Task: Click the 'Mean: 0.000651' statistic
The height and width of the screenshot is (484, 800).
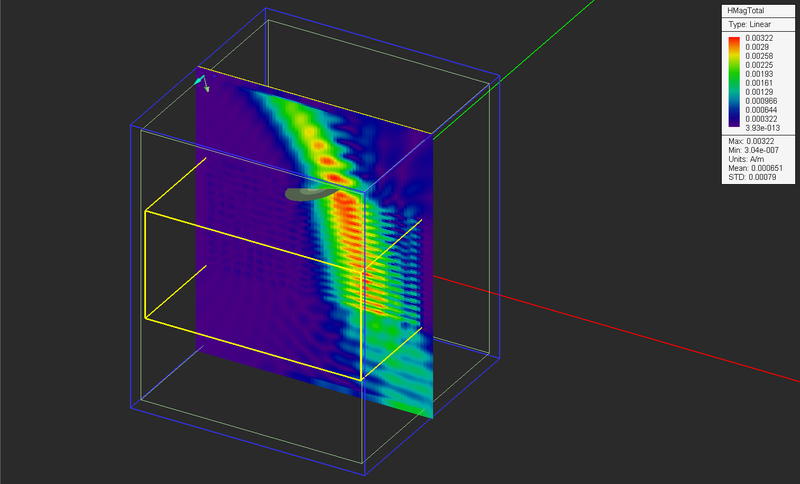Action: coord(755,168)
